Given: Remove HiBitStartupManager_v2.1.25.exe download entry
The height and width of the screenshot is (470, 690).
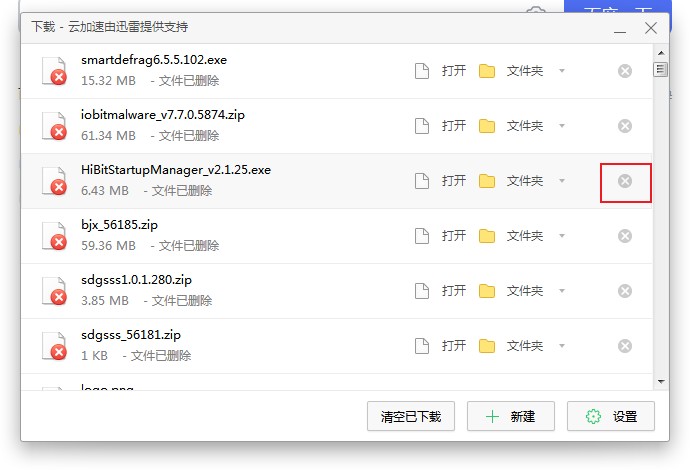Looking at the screenshot, I should click(x=624, y=181).
